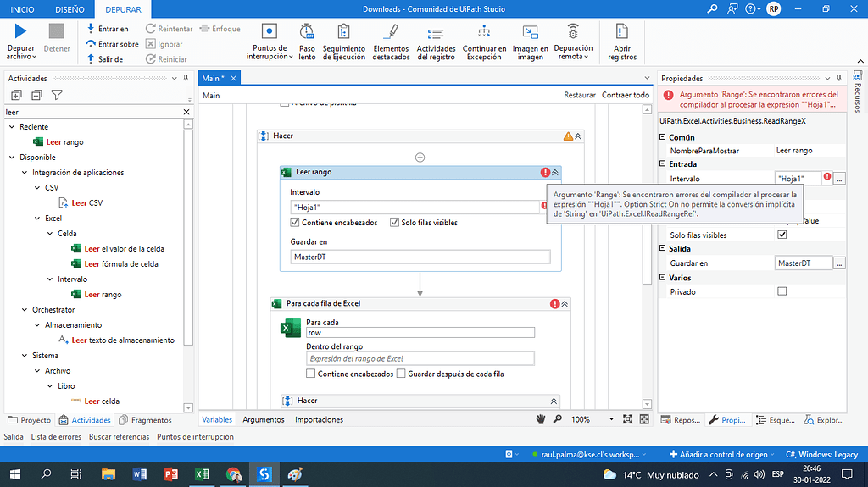
Task: Collapse the Salida property section
Action: (663, 248)
